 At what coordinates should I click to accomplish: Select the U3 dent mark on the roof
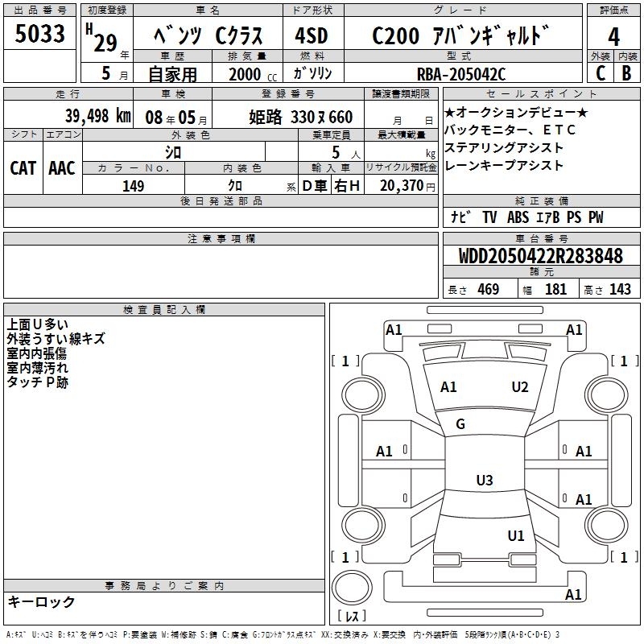484,481
